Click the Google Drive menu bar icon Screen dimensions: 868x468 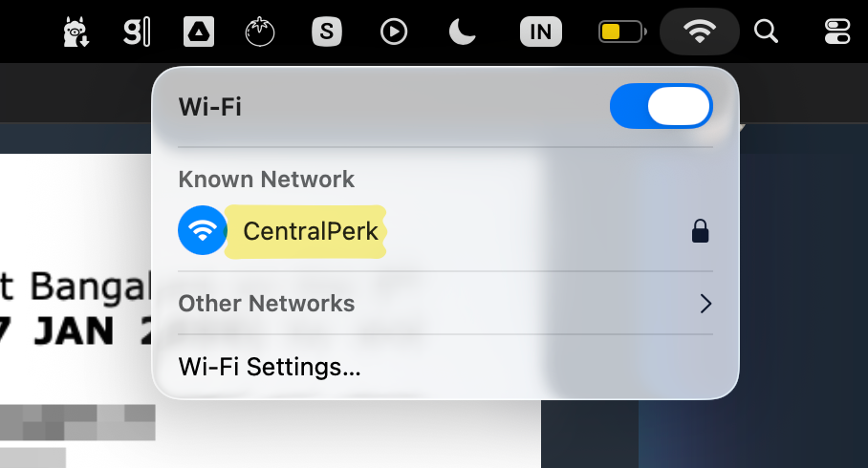tap(199, 32)
